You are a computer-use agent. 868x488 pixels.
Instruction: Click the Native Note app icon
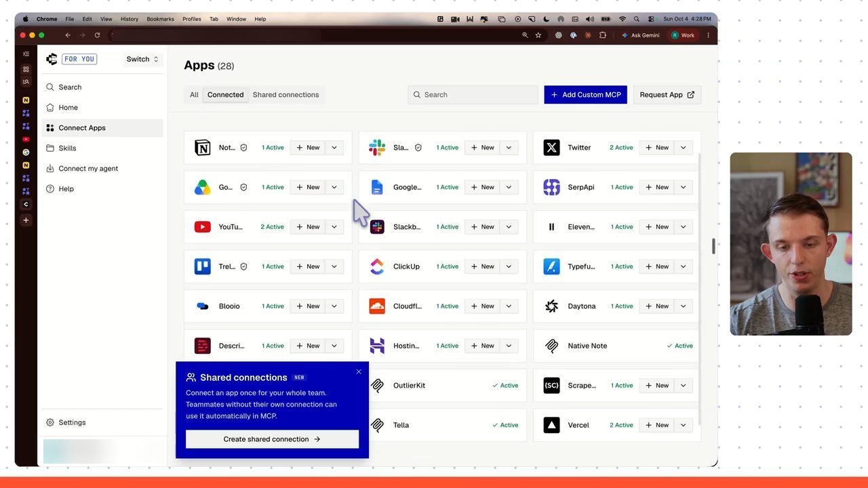coord(551,346)
